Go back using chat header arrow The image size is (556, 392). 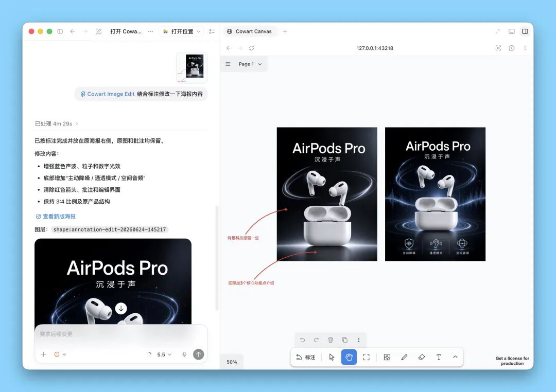73,31
